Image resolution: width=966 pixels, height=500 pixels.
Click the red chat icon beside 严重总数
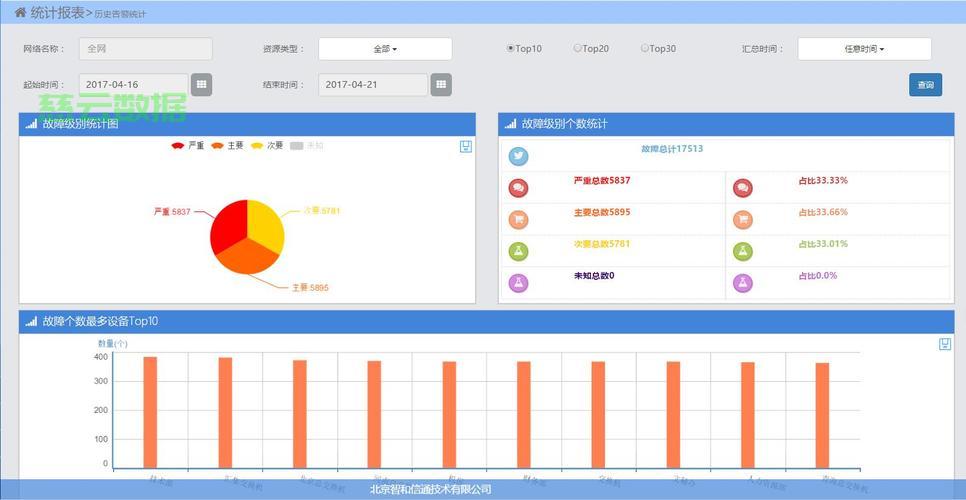click(519, 188)
